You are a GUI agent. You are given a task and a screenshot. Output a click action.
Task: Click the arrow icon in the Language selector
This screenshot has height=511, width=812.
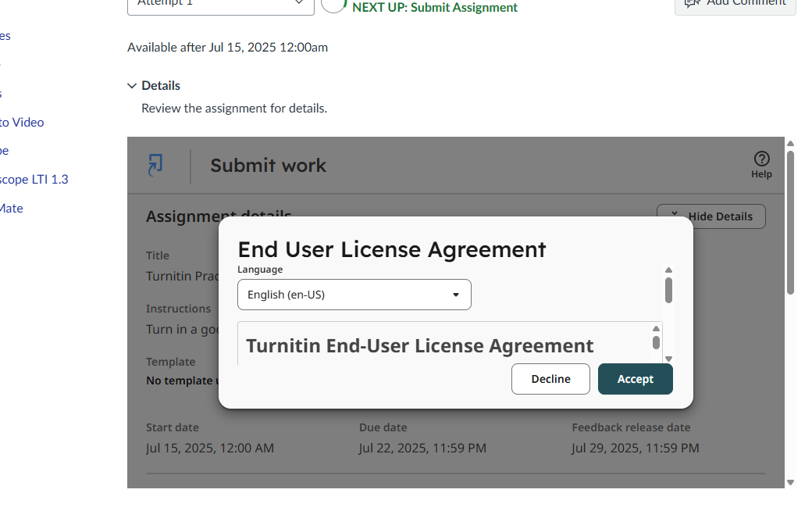tap(456, 295)
